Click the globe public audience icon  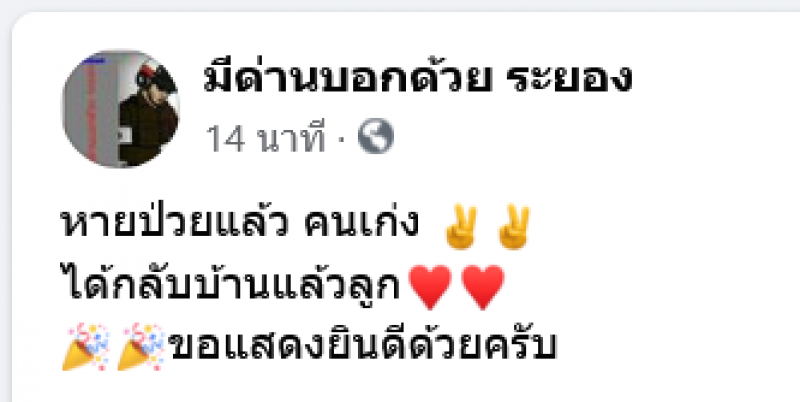pyautogui.click(x=376, y=136)
